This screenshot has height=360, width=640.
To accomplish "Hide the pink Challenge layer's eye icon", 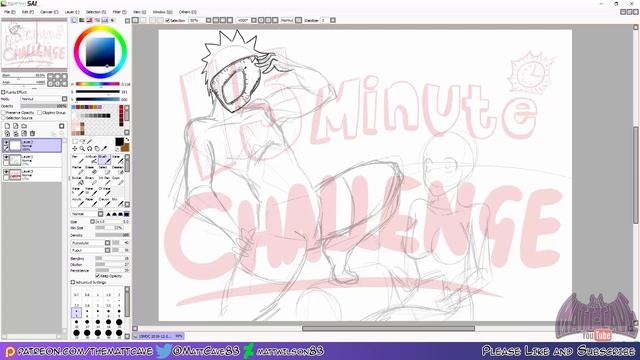I will (6, 172).
